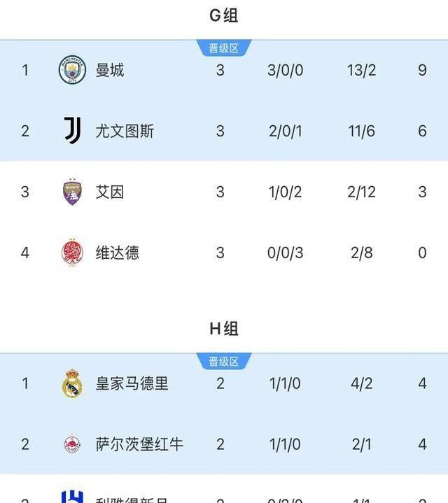The image size is (448, 503).
Task: Tap the Red Bull Salzburg logo
Action: (x=72, y=444)
